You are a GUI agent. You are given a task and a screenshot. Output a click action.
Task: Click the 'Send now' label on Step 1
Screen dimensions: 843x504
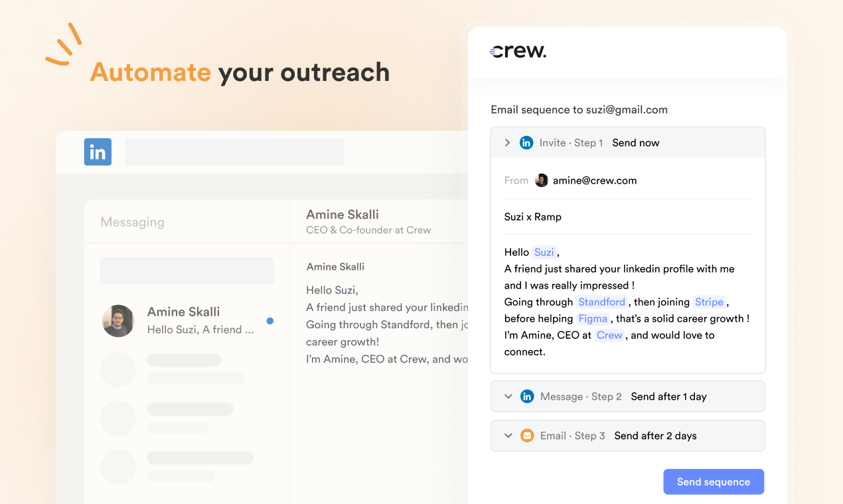(x=636, y=143)
